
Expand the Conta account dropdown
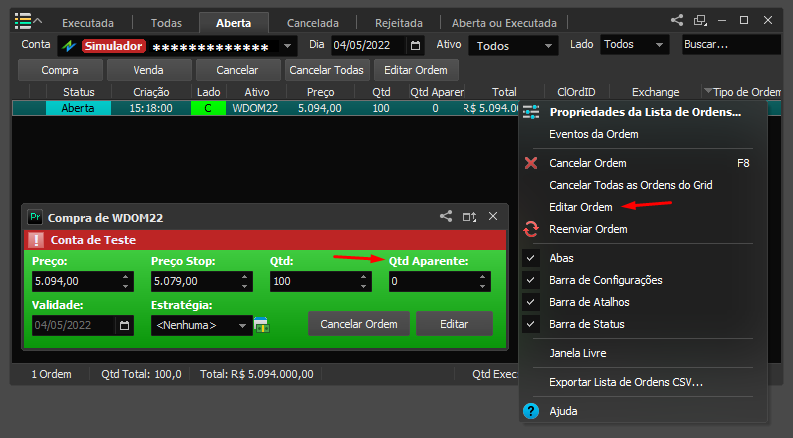[x=287, y=46]
